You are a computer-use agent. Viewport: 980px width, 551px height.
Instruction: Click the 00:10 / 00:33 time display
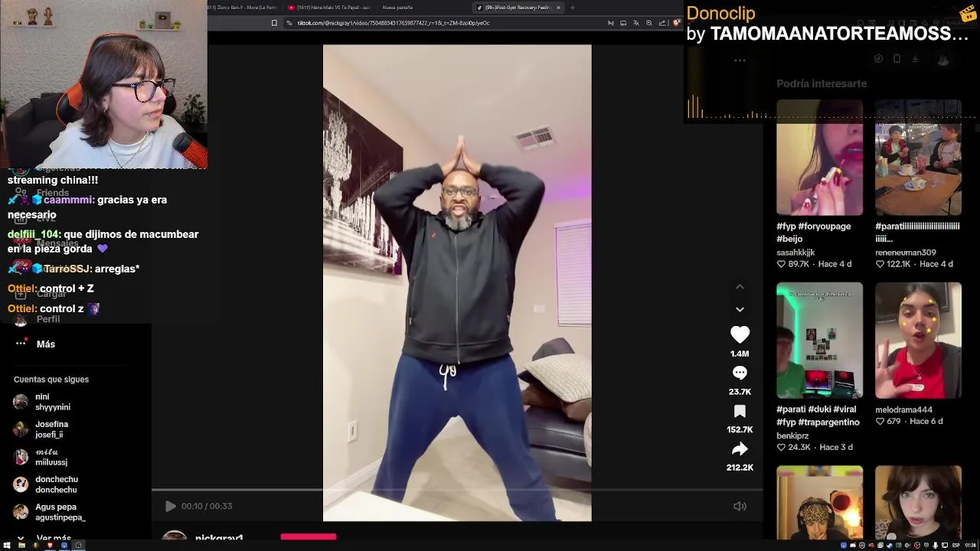[207, 506]
